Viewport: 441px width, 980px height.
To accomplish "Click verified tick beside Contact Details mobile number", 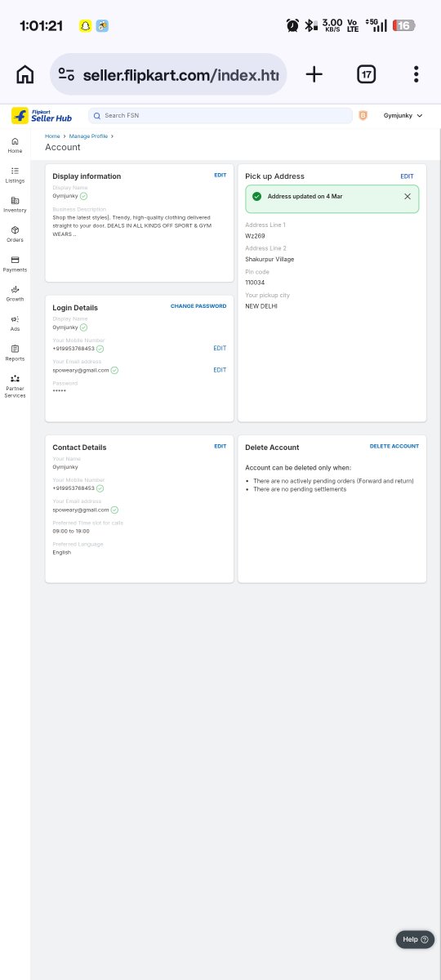I will pos(100,488).
